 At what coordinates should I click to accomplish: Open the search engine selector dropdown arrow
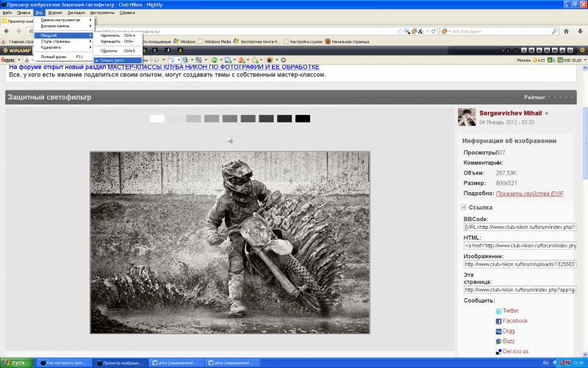point(449,32)
